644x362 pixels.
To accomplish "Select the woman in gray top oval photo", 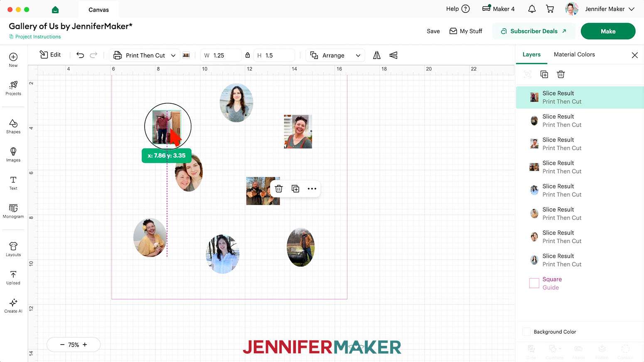I will pos(236,103).
